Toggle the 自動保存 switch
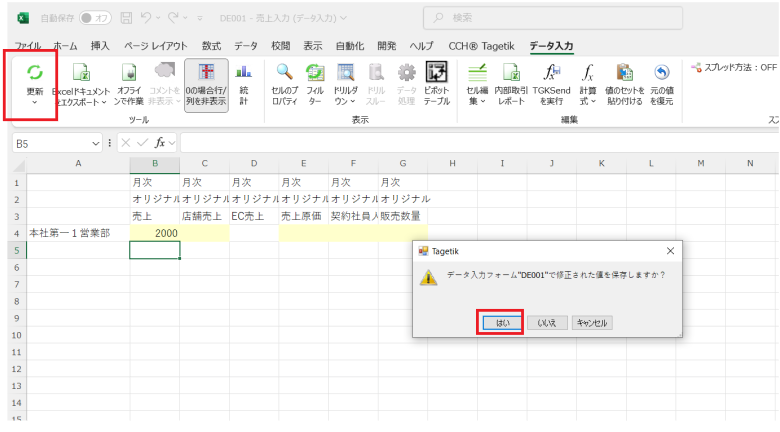The width and height of the screenshot is (780, 432). coord(95,17)
